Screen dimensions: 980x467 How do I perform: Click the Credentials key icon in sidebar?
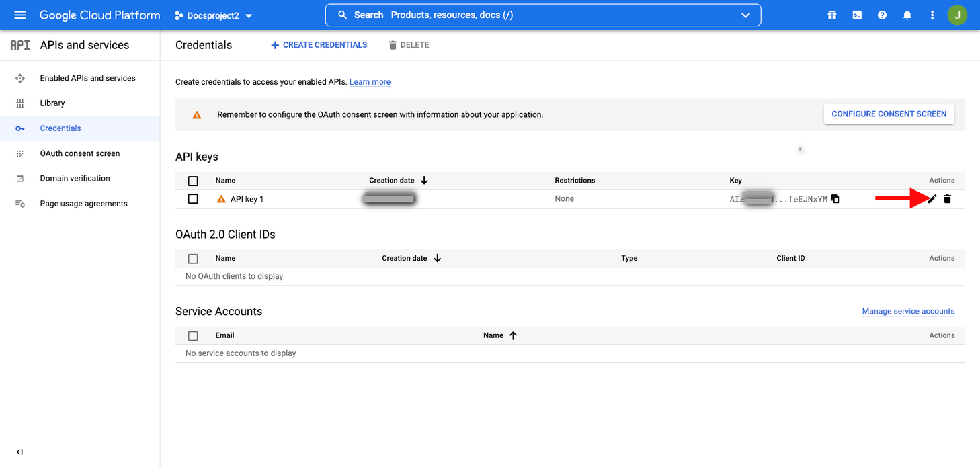point(20,128)
